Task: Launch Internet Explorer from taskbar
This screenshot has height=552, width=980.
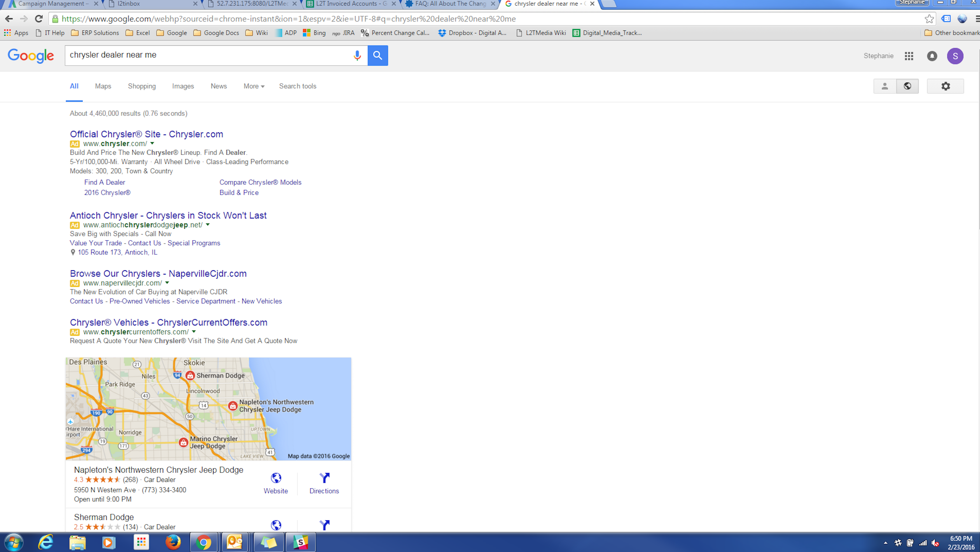Action: pyautogui.click(x=46, y=542)
